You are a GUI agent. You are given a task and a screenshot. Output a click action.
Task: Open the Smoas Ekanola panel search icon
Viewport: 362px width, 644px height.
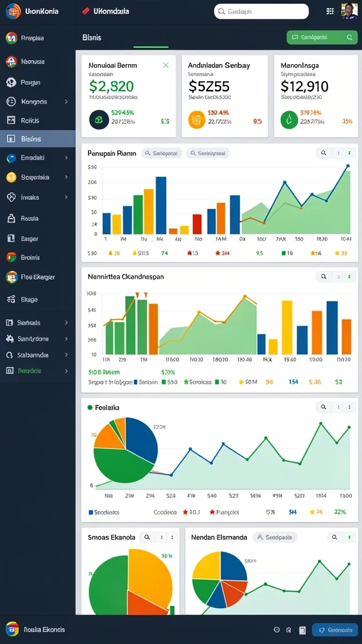tap(147, 537)
